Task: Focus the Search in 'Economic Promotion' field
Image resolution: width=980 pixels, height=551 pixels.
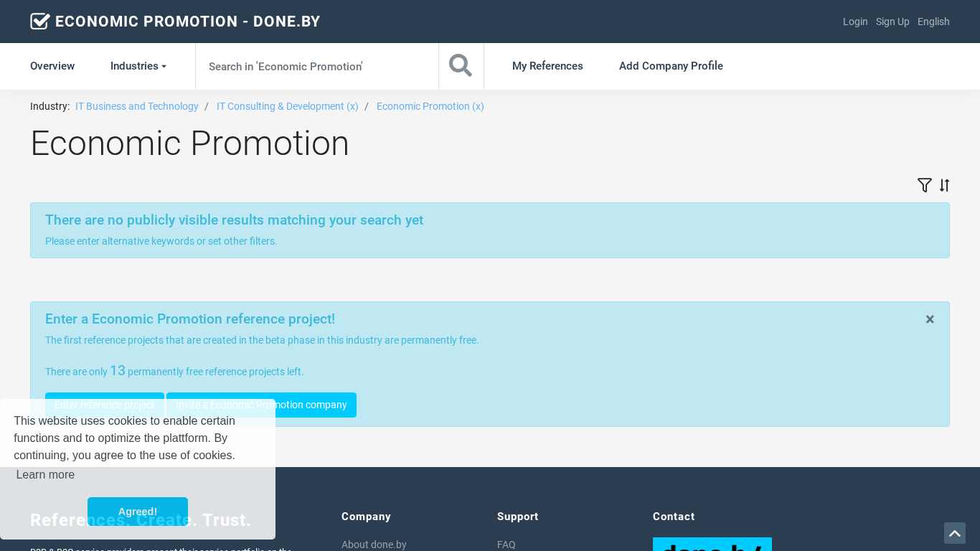Action: [x=317, y=66]
